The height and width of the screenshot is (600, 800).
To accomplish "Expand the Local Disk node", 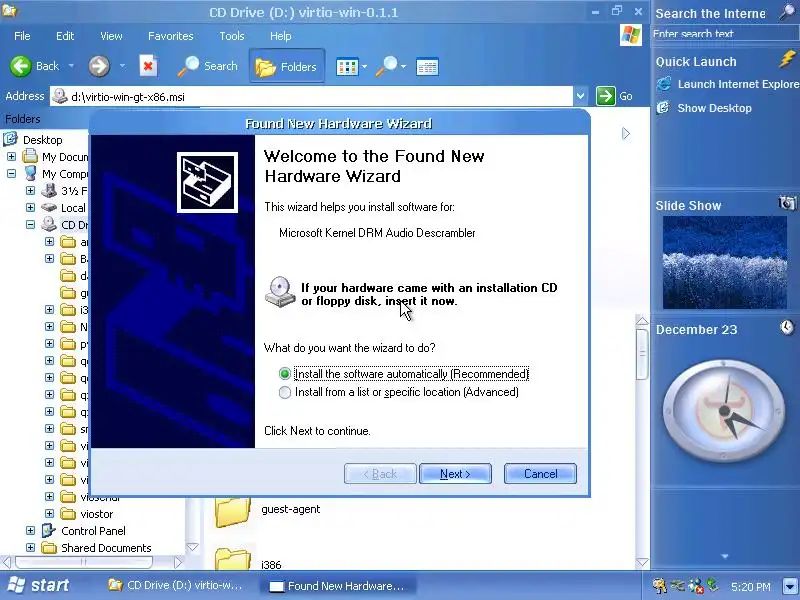I will 31,208.
